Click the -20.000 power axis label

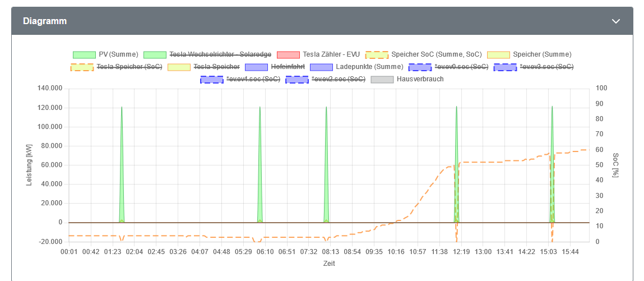[50, 241]
